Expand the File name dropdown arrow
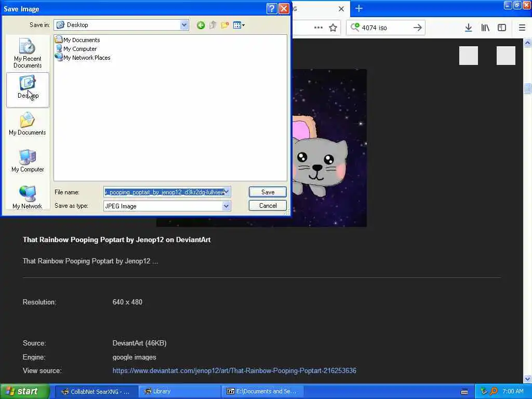The image size is (532, 399). (227, 192)
